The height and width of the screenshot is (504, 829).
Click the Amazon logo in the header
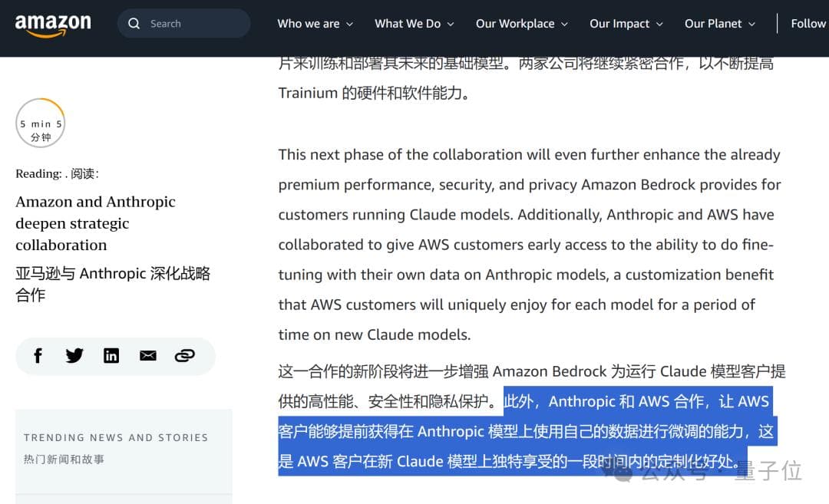click(53, 25)
